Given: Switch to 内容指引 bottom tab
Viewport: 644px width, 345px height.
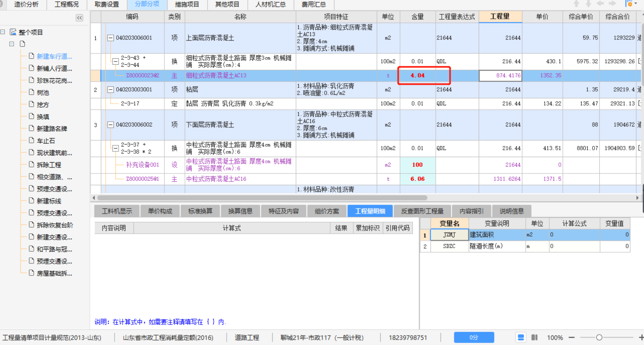Looking at the screenshot, I should pyautogui.click(x=472, y=211).
